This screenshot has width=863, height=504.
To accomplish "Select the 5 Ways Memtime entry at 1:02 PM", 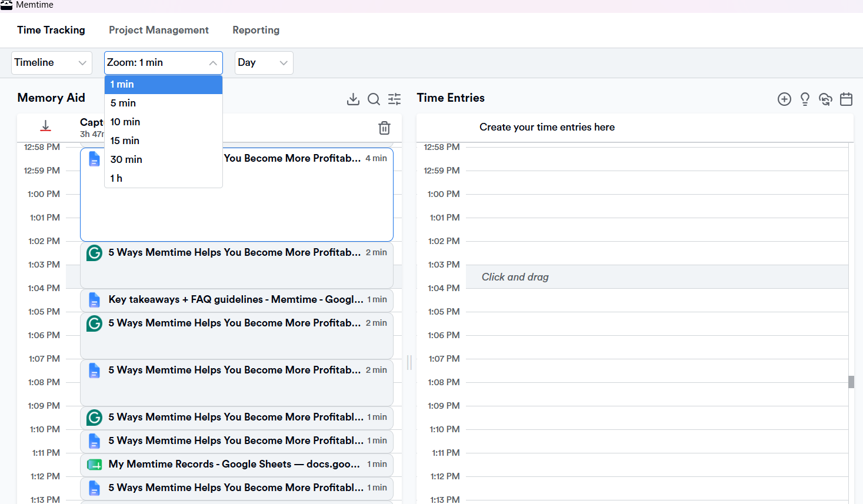I will pyautogui.click(x=236, y=265).
